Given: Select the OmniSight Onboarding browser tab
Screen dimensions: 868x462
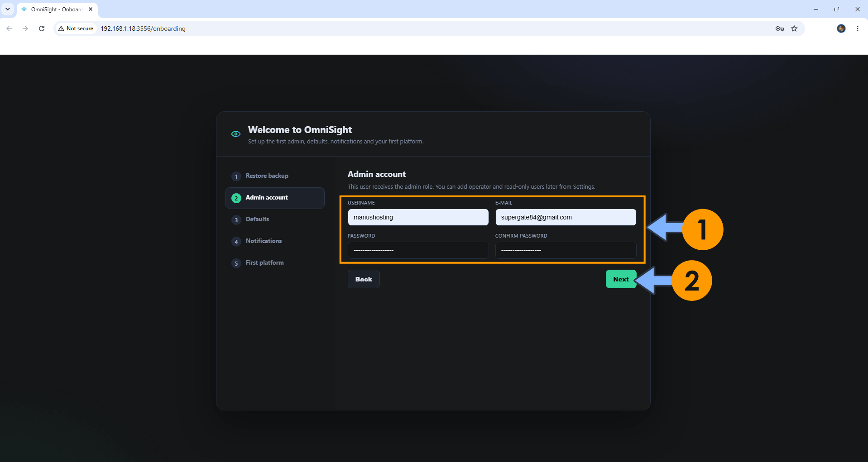Looking at the screenshot, I should pos(57,9).
